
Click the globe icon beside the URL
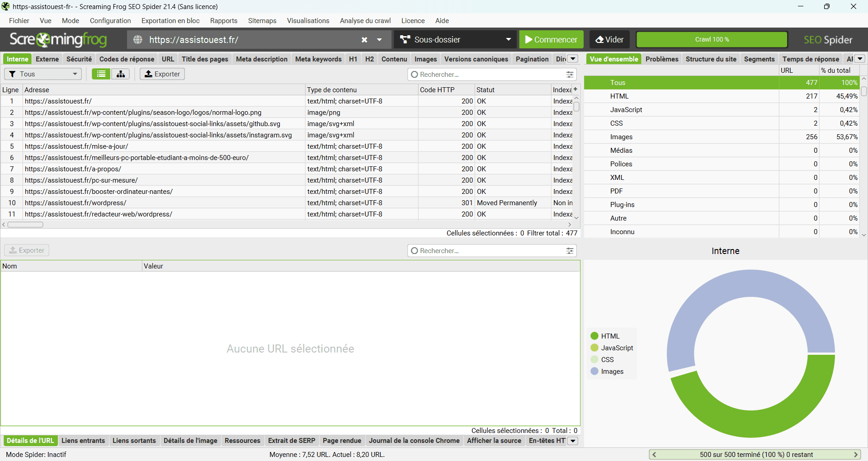click(x=138, y=40)
